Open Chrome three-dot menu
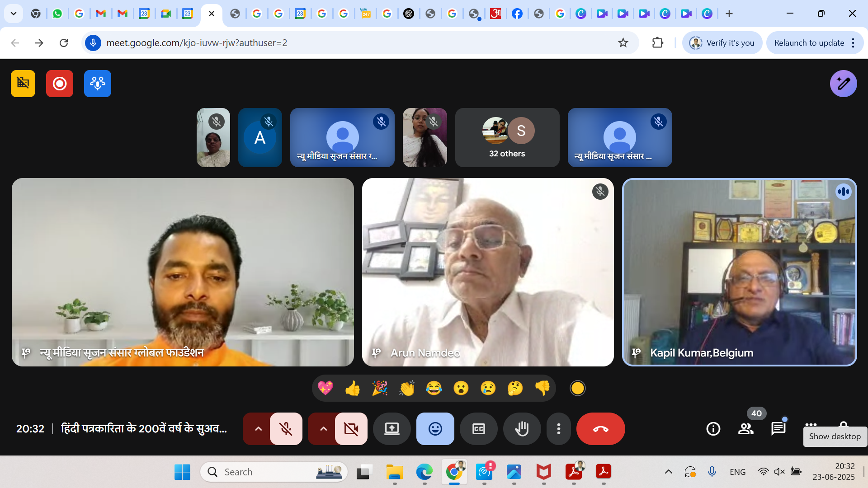 (853, 43)
